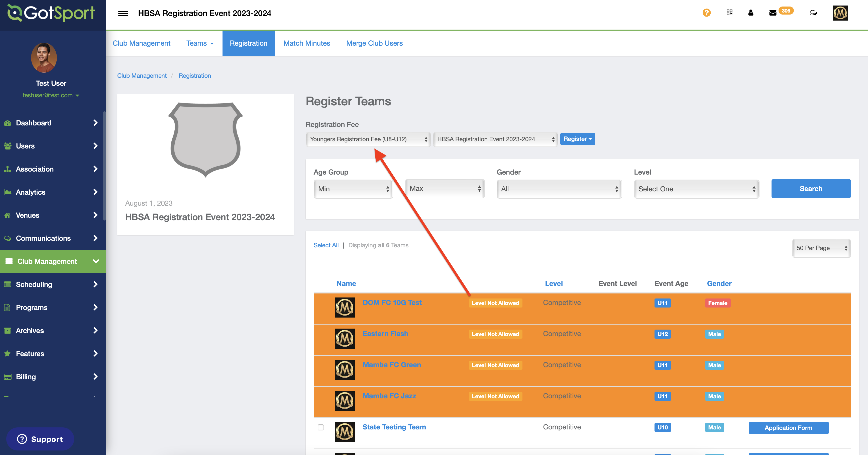Screen dimensions: 868x455
Task: Sort the table by Gender column
Action: point(719,283)
